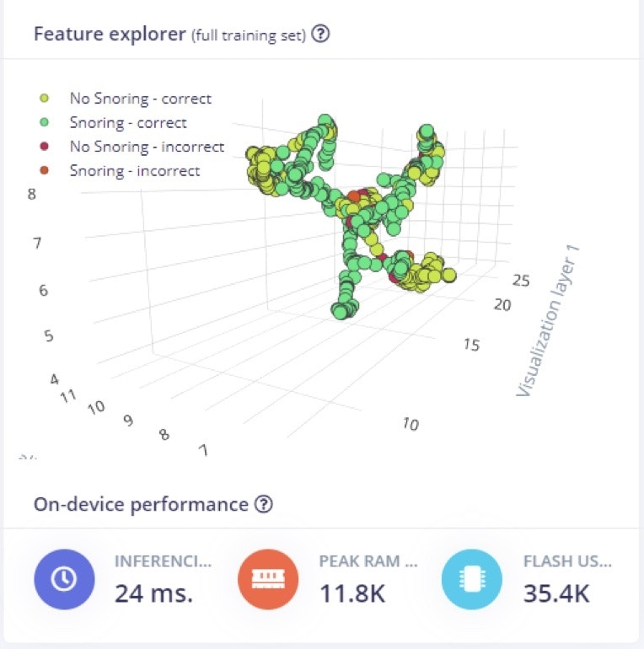The height and width of the screenshot is (649, 644).
Task: Click the 24 ms. inferencing time value
Action: [x=154, y=593]
